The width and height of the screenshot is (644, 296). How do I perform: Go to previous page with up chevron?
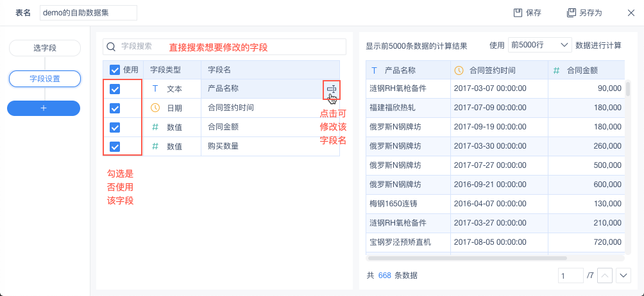(605, 275)
